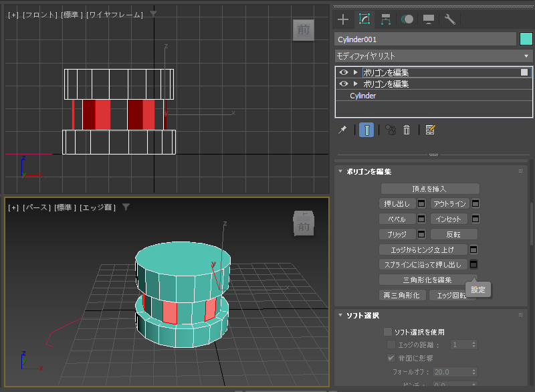Open settings box next to ブリッジ
This screenshot has width=535, height=392.
[421, 234]
